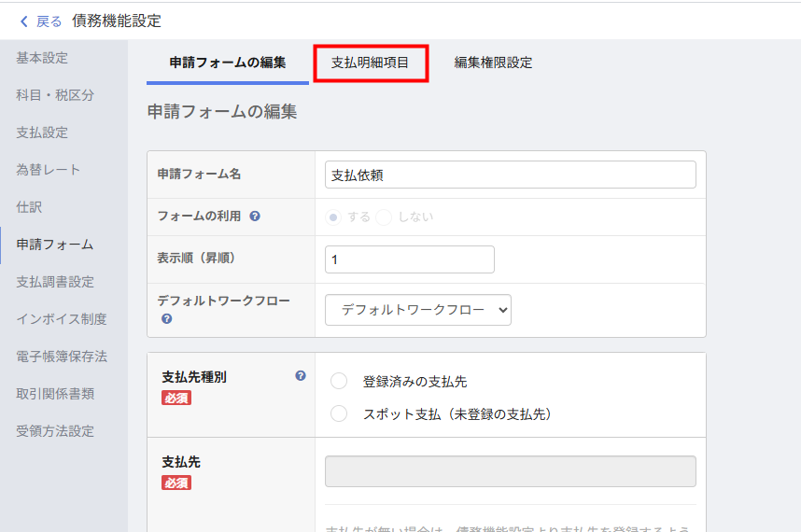Choose the しない radio for フォームの利用
Image resolution: width=801 pixels, height=532 pixels.
[x=384, y=217]
